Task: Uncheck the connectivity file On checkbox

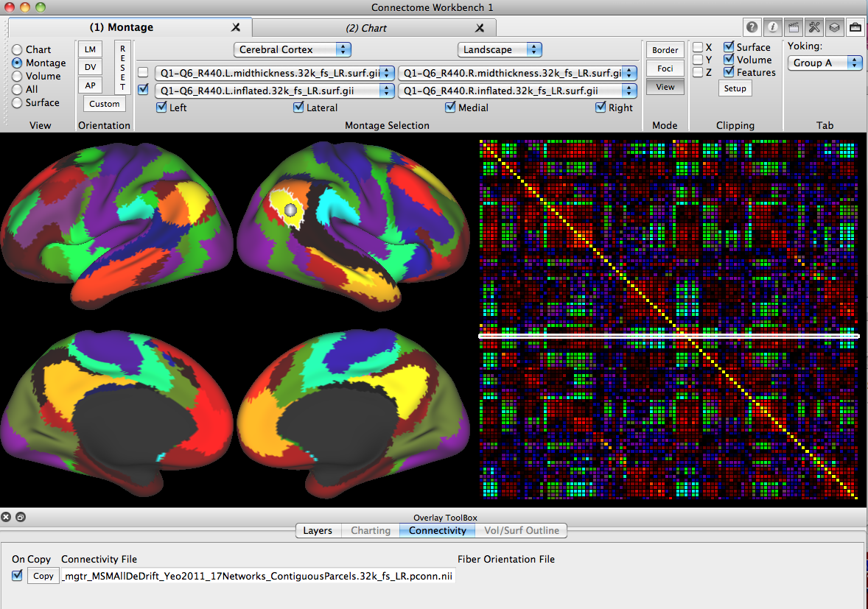Action: (x=17, y=575)
